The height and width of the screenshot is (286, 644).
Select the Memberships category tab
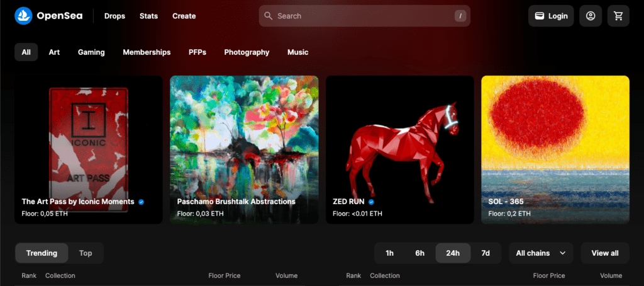(147, 52)
